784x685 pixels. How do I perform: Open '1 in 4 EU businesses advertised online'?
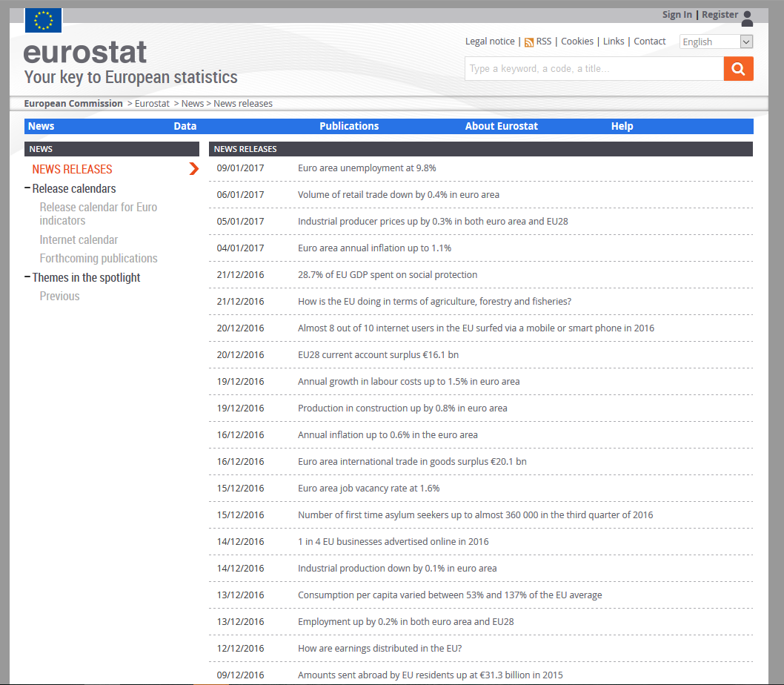pos(393,541)
